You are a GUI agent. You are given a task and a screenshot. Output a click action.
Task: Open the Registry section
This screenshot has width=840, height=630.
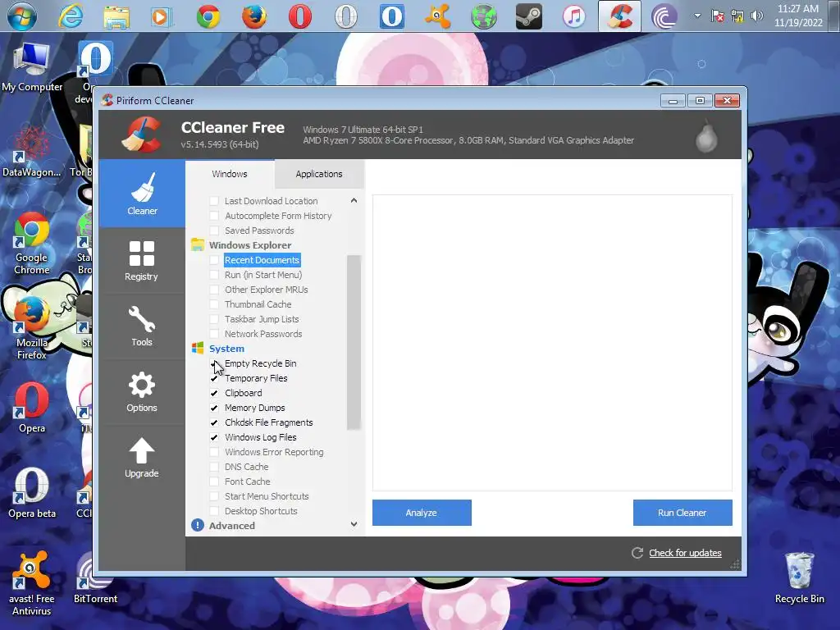click(141, 260)
